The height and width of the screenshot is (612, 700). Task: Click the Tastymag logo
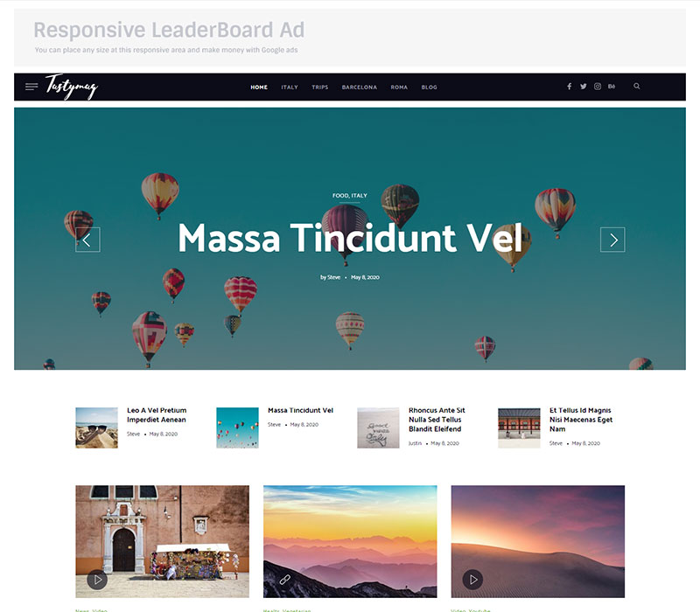(72, 87)
